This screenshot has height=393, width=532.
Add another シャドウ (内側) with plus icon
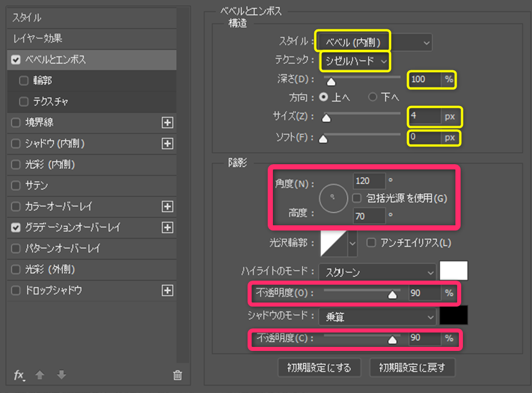click(168, 143)
